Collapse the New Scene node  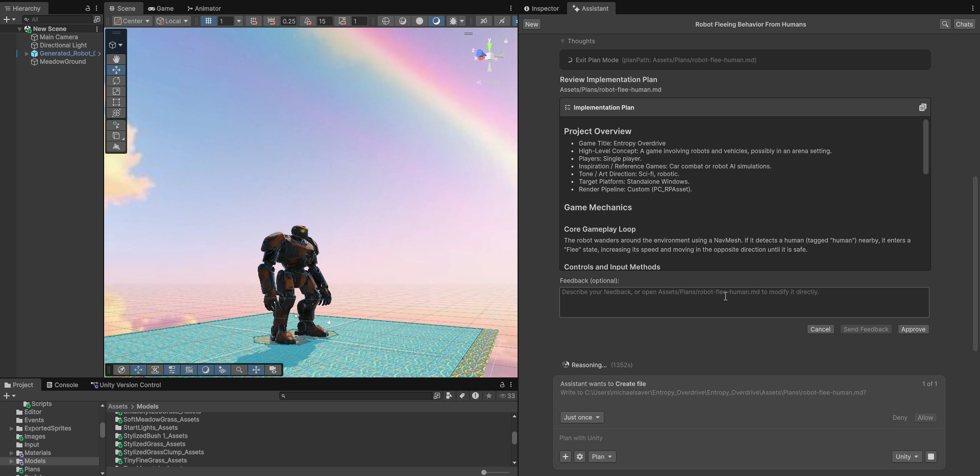click(19, 29)
